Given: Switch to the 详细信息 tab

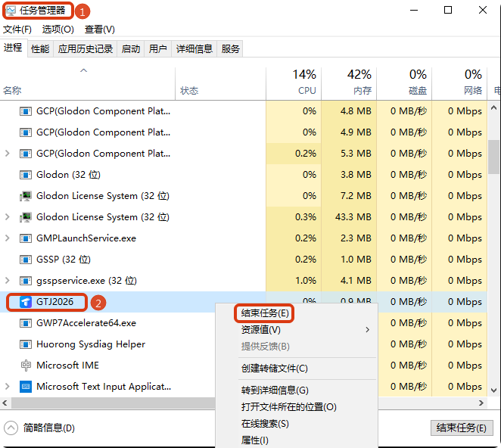Looking at the screenshot, I should (194, 49).
